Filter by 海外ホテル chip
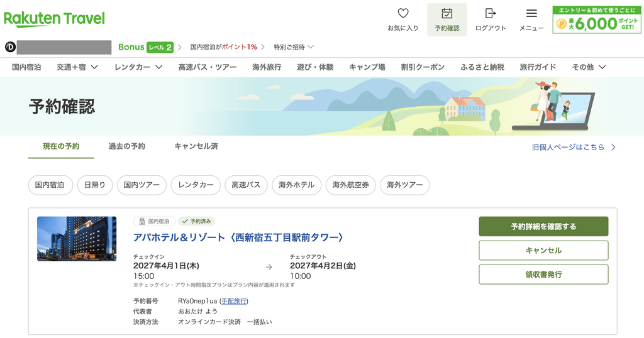Image resolution: width=644 pixels, height=338 pixels. click(x=297, y=185)
